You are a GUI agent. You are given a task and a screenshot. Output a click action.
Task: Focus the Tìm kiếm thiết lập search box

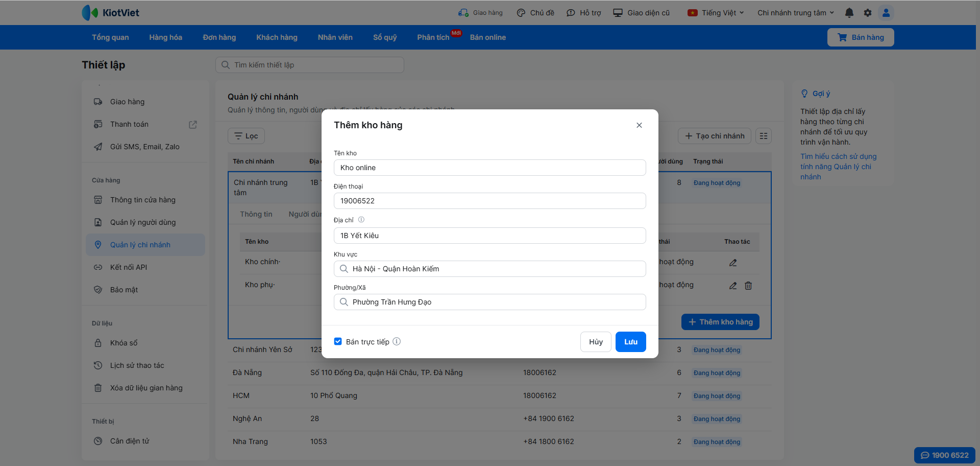310,65
